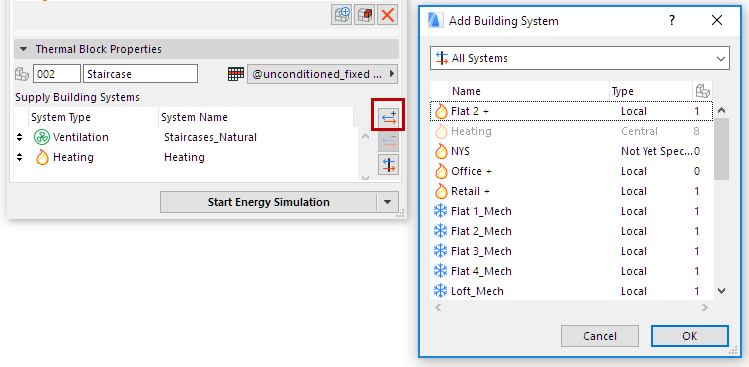
Task: Click the OK button
Action: (690, 336)
